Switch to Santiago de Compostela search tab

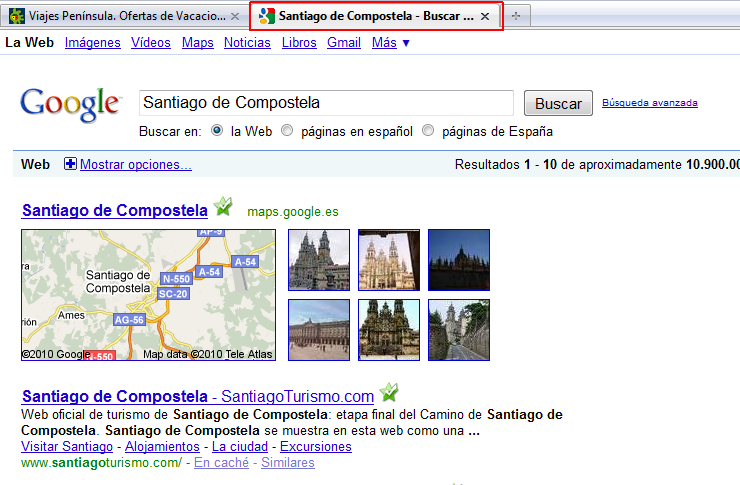click(376, 16)
